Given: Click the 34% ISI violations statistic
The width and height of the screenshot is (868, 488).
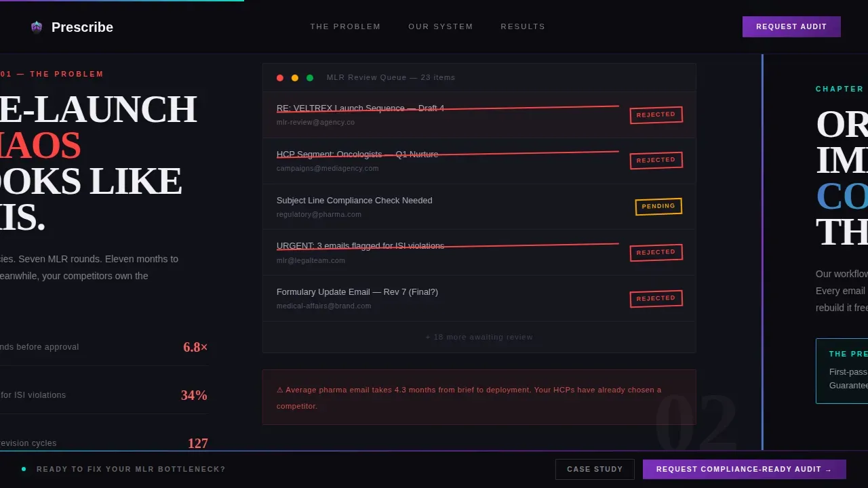Looking at the screenshot, I should (194, 395).
